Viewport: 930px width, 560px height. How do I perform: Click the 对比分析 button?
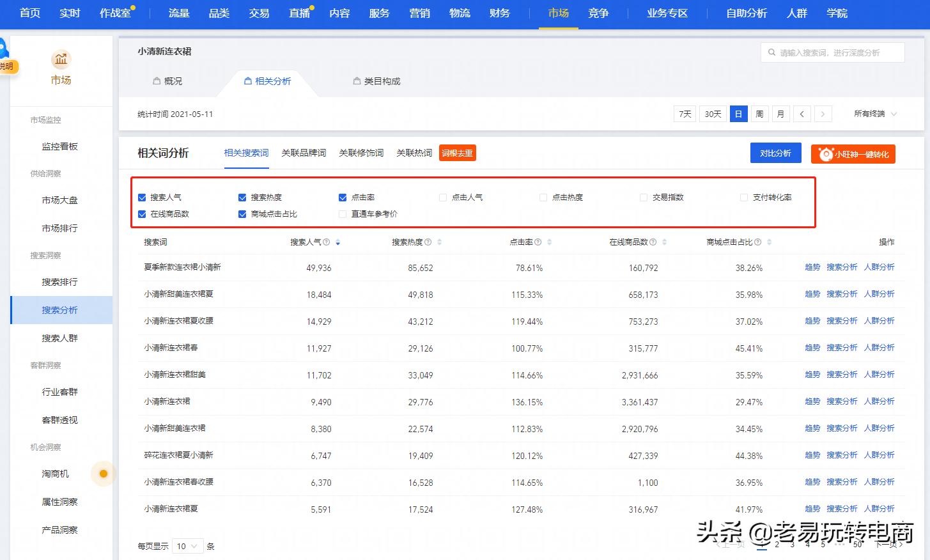[x=775, y=153]
